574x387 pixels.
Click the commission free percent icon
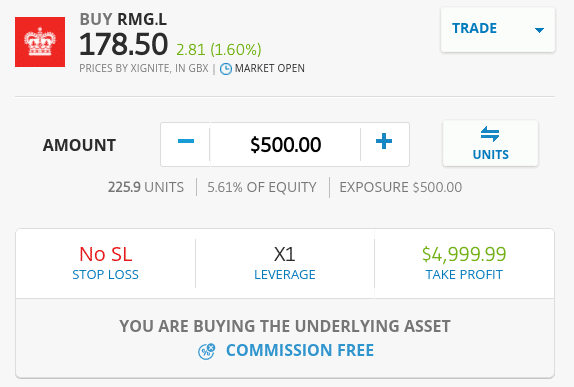coord(206,351)
